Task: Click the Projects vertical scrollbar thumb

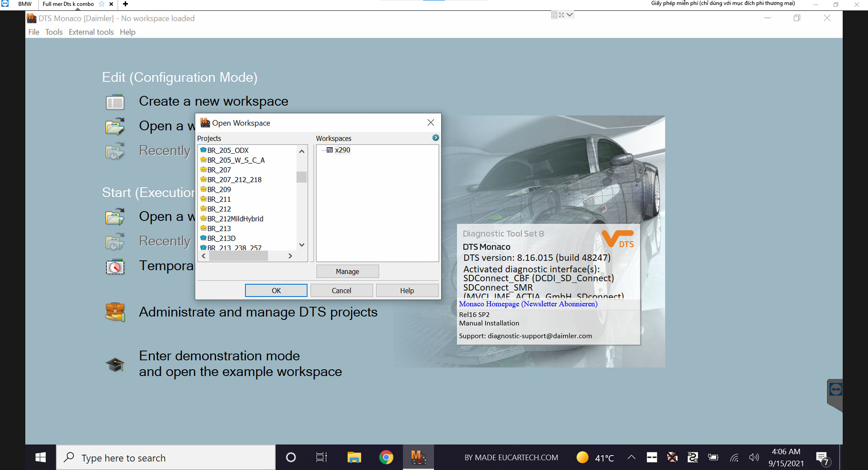Action: (x=302, y=177)
